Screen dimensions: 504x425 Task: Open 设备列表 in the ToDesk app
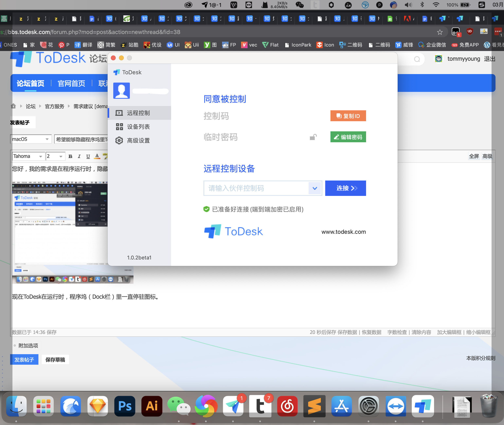[x=139, y=126]
